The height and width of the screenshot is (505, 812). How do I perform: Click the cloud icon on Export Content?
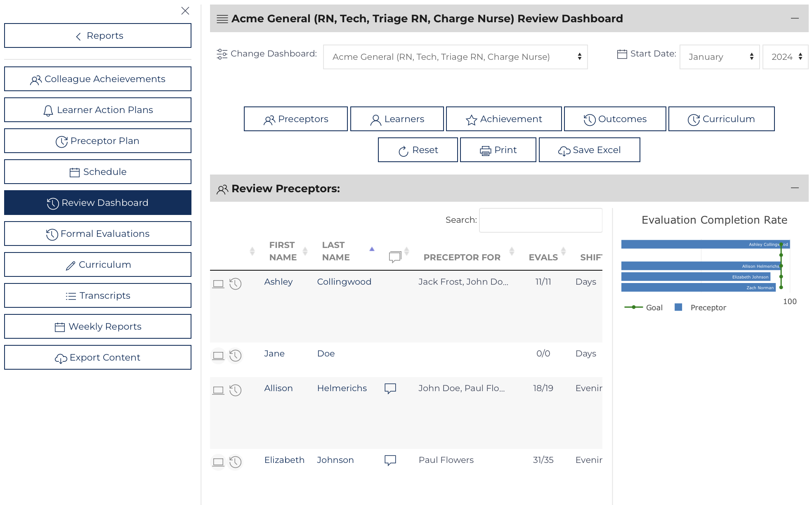point(61,358)
